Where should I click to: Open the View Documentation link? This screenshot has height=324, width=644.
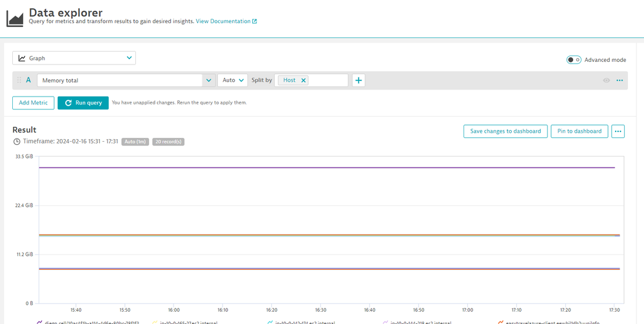point(223,21)
